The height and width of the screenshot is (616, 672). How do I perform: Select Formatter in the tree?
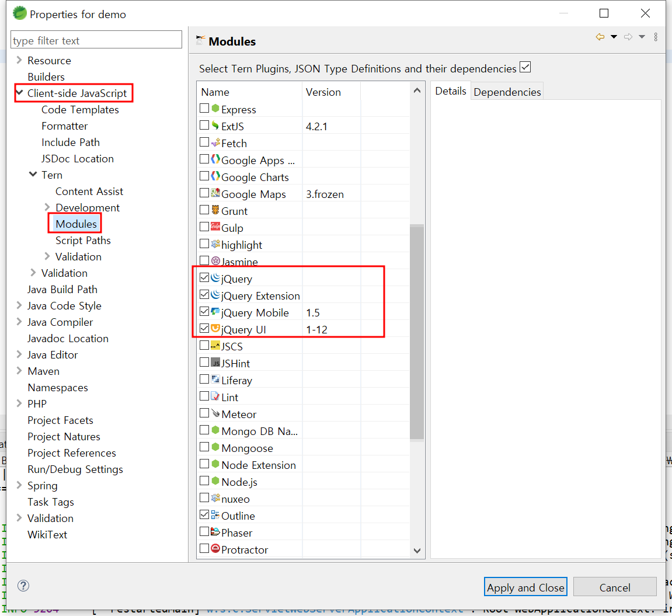[x=65, y=126]
